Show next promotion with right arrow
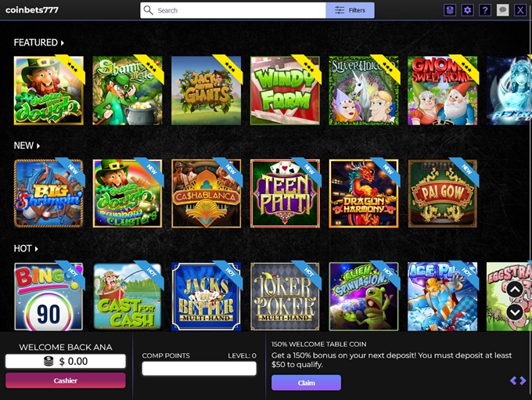Viewport: 532px width, 400px height. coord(523,380)
